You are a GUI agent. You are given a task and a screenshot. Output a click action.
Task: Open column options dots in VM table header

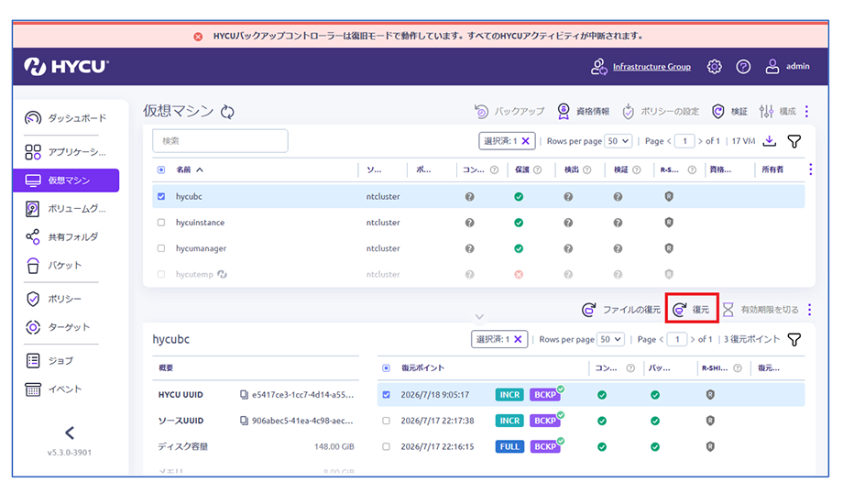pyautogui.click(x=810, y=170)
